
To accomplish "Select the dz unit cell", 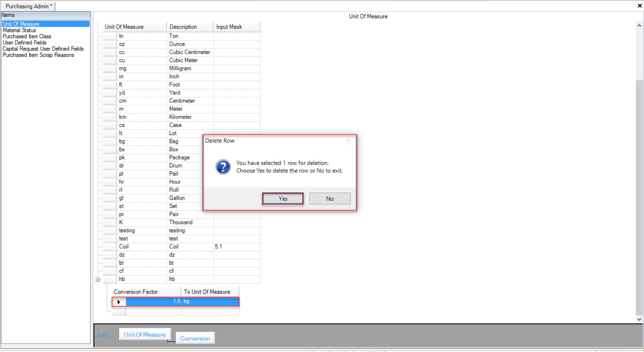I will click(x=142, y=255).
